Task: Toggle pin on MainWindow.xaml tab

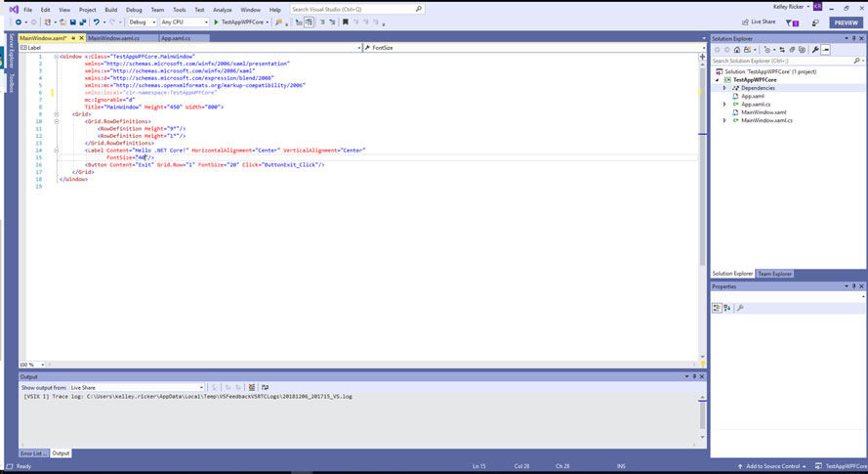Action: click(x=73, y=38)
